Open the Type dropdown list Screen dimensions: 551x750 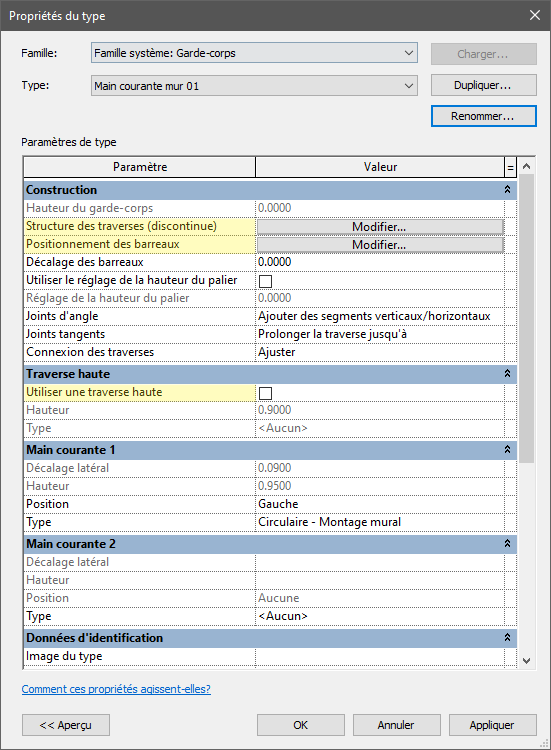254,86
